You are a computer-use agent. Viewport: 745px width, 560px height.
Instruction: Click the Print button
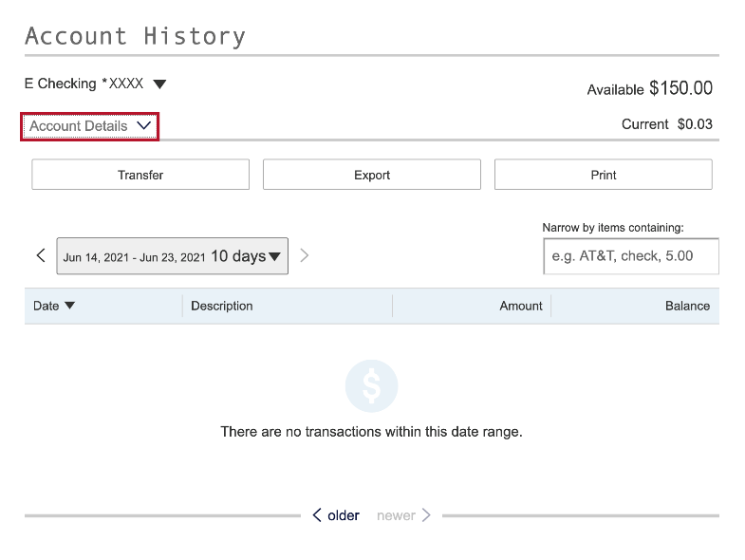point(604,175)
